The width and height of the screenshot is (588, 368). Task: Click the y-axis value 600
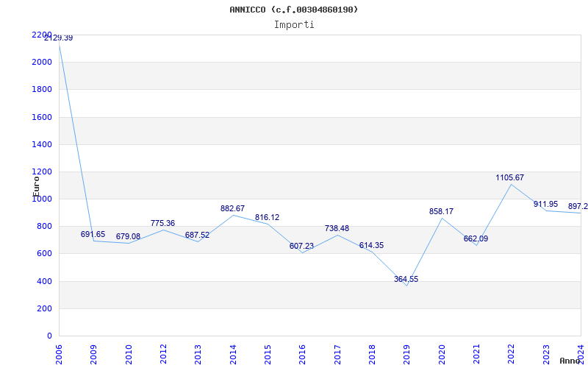click(44, 254)
